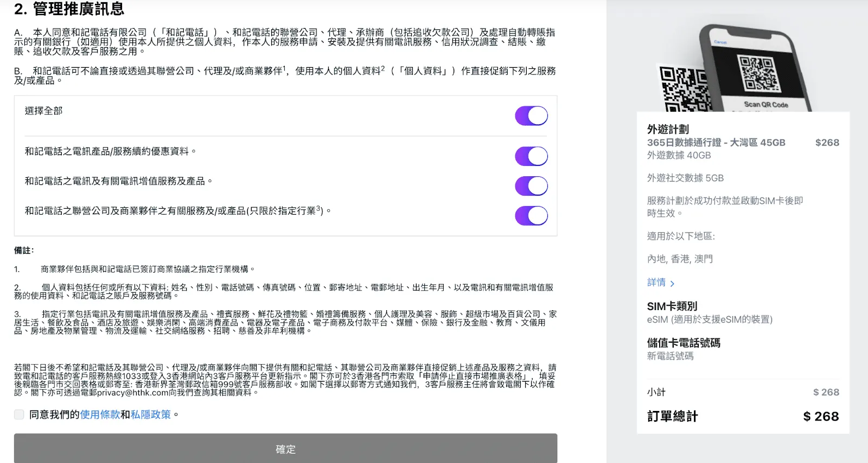
Task: Click the 備註 notes label
Action: 24,250
